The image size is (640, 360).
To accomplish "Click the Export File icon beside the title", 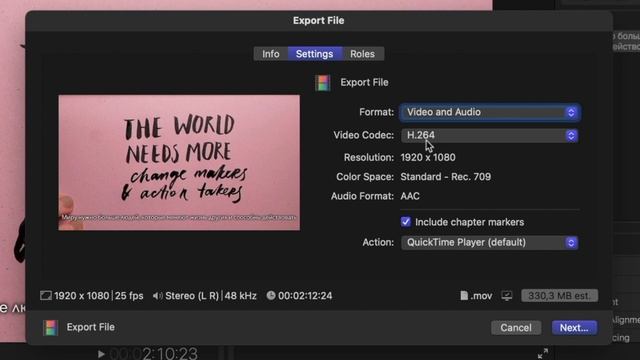I will click(322, 83).
